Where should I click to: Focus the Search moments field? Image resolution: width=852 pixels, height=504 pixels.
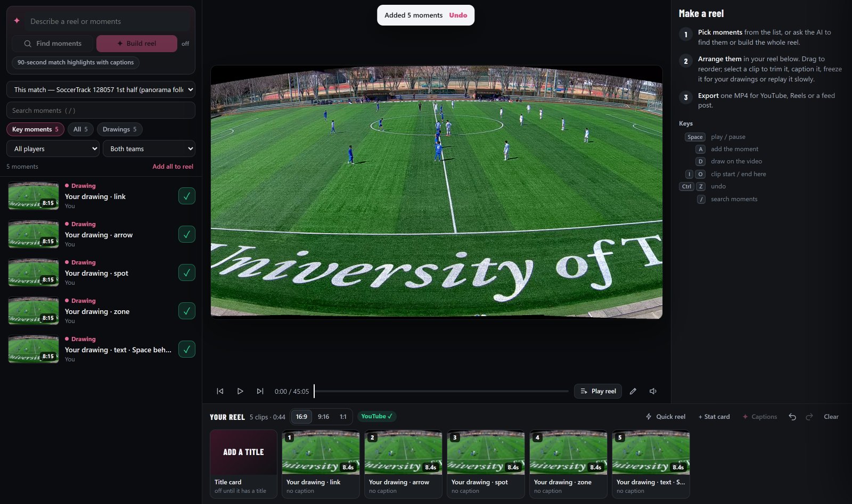101,110
